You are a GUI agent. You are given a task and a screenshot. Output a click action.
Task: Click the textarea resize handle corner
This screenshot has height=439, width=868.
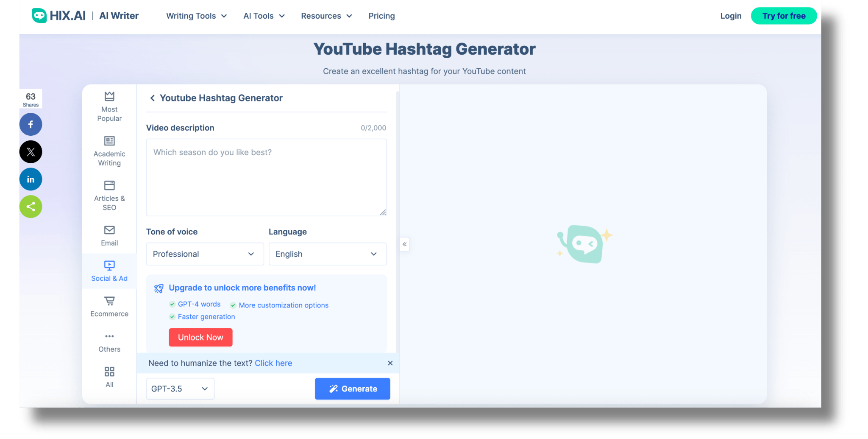383,213
